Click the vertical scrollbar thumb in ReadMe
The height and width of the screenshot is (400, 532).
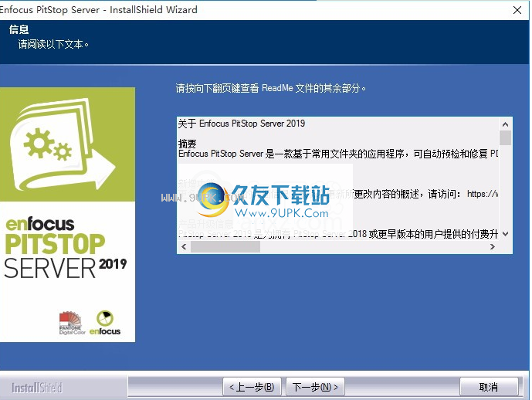click(x=505, y=137)
